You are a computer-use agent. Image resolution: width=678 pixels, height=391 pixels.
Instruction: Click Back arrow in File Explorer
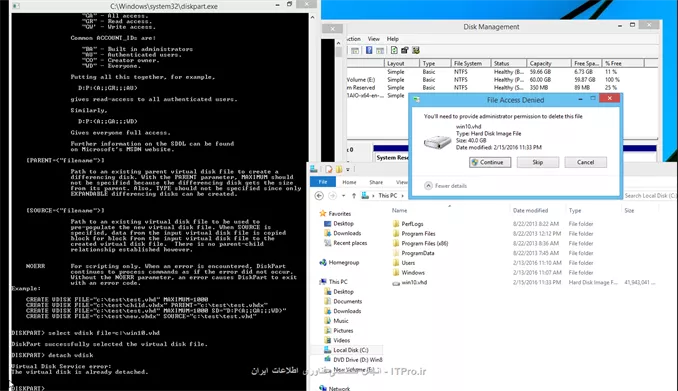[319, 196]
